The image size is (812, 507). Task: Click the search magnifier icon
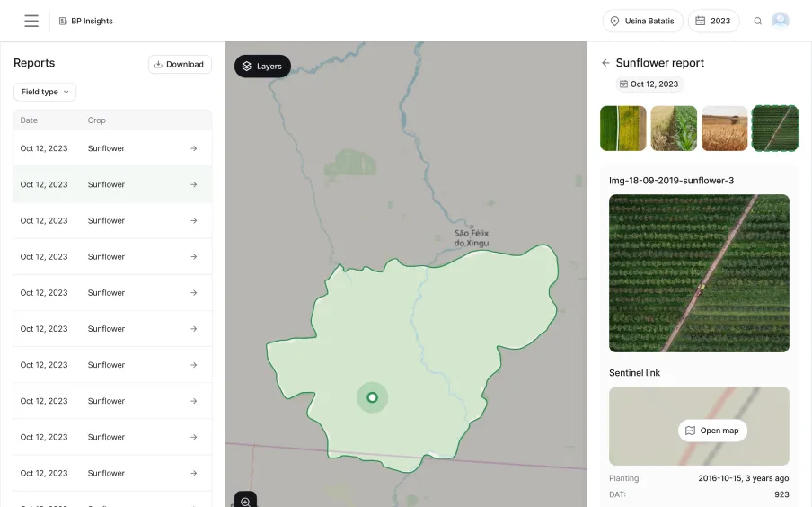[757, 22]
